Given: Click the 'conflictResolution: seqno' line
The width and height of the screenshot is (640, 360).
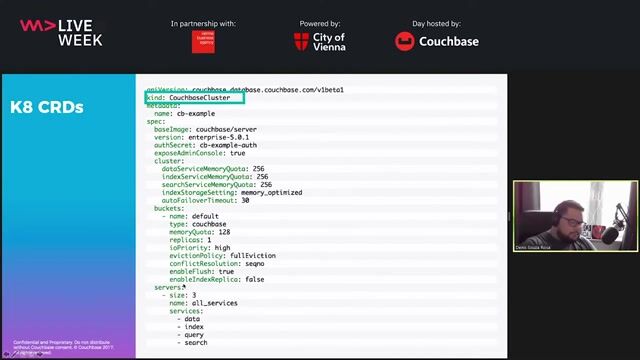Looking at the screenshot, I should (x=217, y=264).
